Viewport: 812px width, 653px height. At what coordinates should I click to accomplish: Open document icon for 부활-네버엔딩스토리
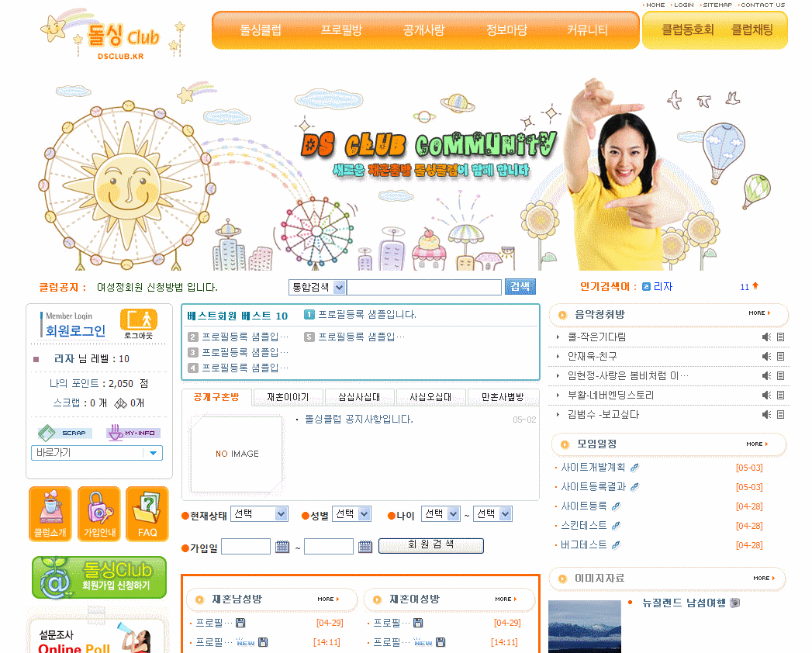point(780,395)
